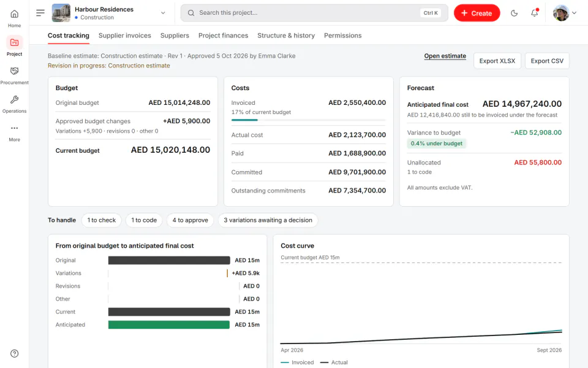Click the 1 to code chip
The height and width of the screenshot is (368, 588).
tap(144, 220)
